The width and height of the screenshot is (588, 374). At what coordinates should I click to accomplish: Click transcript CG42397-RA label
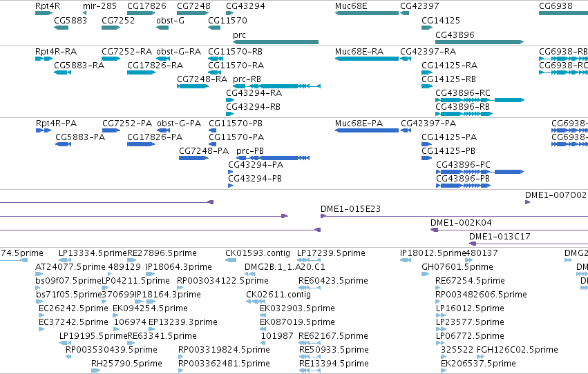(x=428, y=51)
